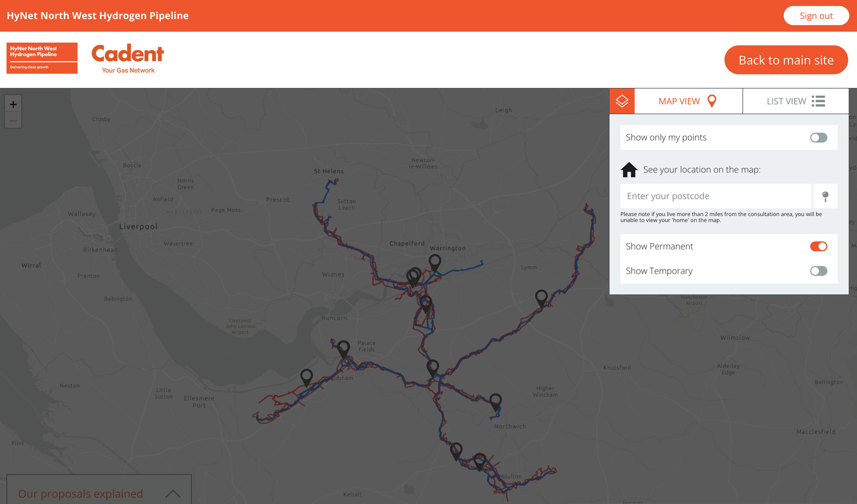Image resolution: width=857 pixels, height=504 pixels.
Task: Click the Sign out button
Action: [816, 16]
